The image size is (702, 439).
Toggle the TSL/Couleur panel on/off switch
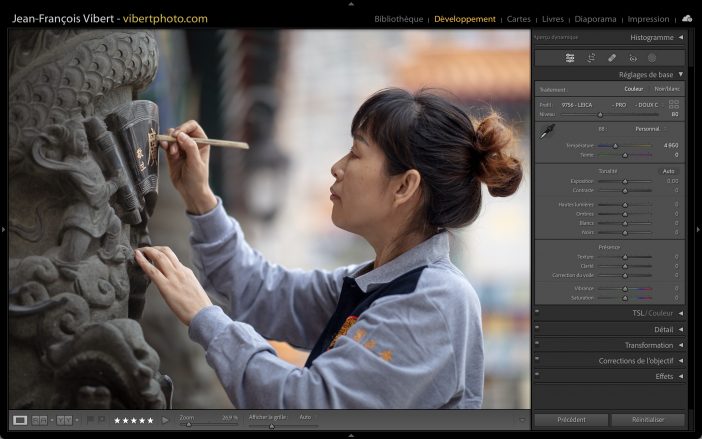pyautogui.click(x=537, y=313)
